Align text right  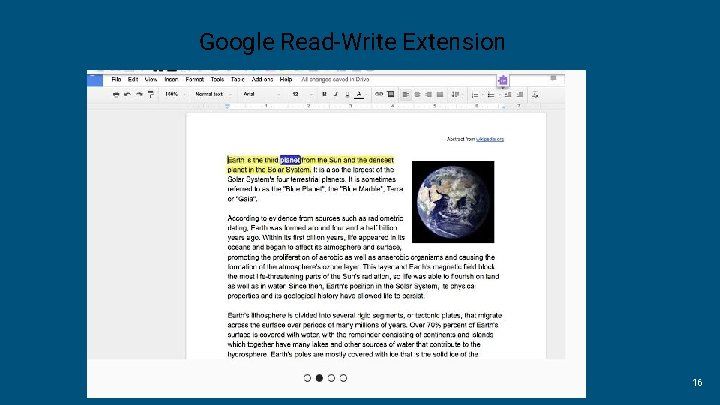(x=428, y=95)
